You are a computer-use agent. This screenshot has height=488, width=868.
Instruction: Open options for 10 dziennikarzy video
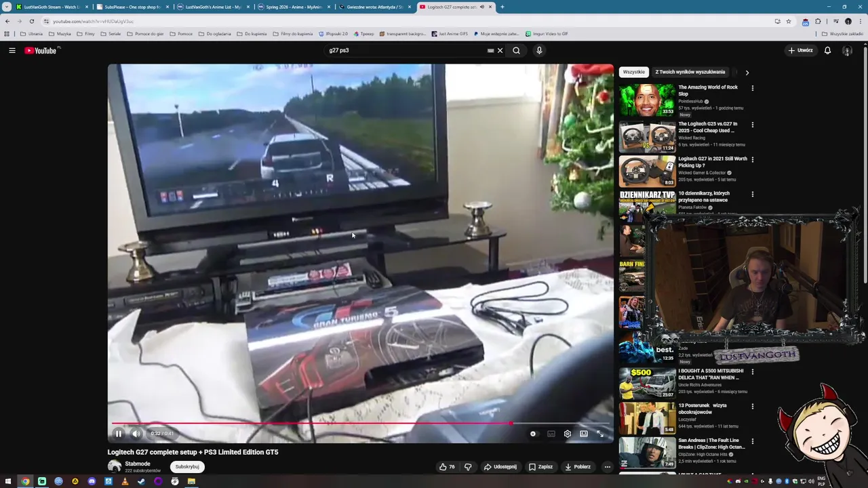click(752, 195)
